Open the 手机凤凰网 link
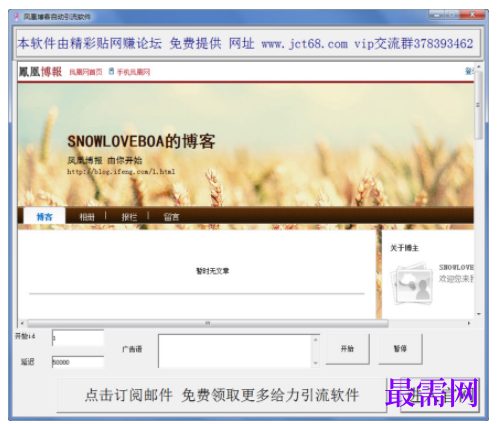This screenshot has width=497, height=424. click(133, 72)
